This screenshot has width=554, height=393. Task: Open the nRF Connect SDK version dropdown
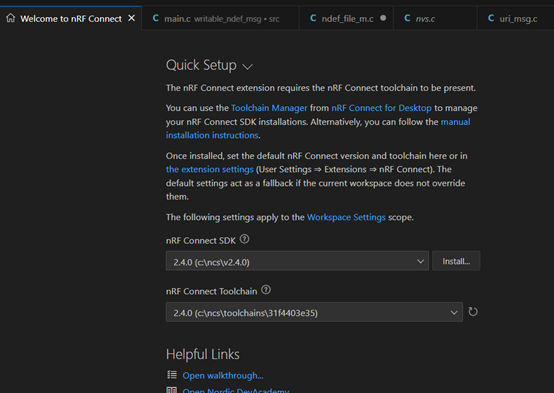[297, 261]
